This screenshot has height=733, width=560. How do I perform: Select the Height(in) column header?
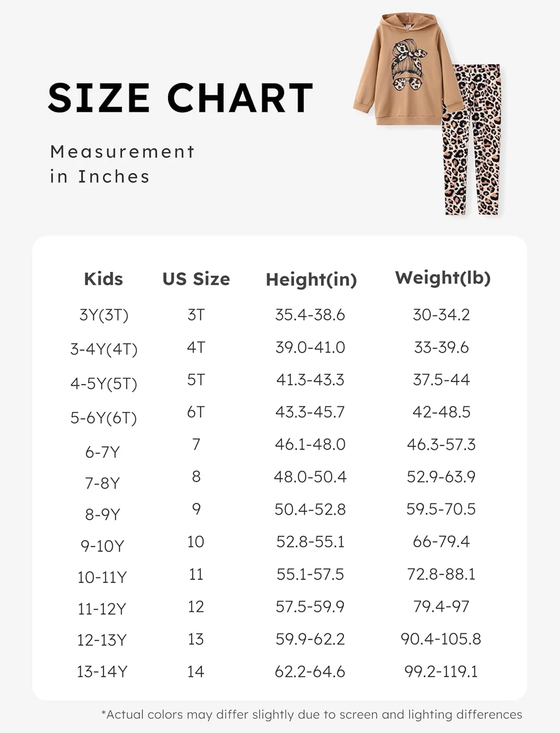coord(311,280)
